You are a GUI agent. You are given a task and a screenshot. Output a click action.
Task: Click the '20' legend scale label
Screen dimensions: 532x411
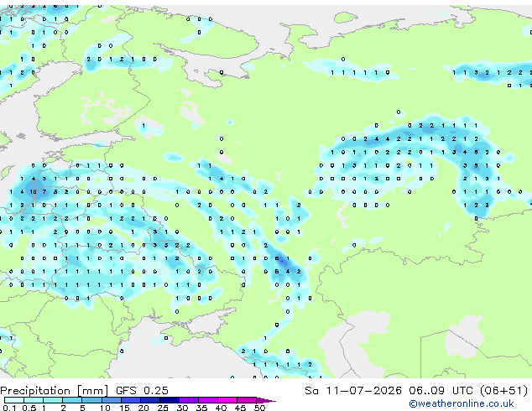coord(143,408)
